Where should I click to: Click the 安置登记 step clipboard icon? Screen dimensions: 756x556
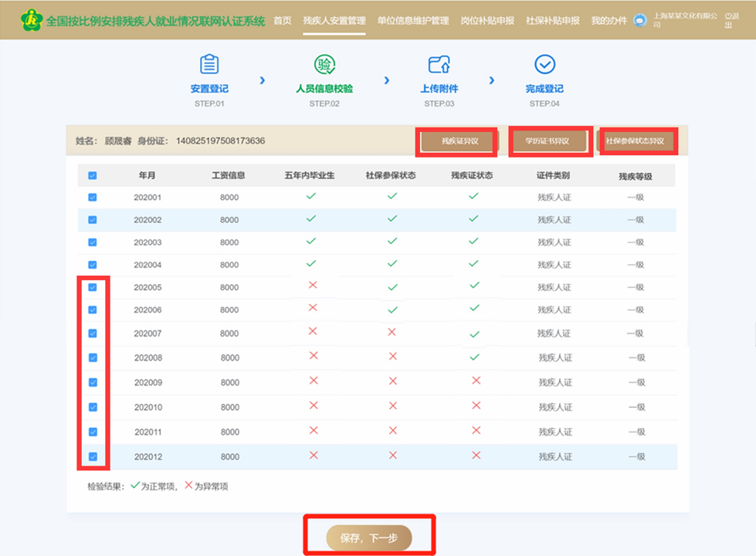209,64
